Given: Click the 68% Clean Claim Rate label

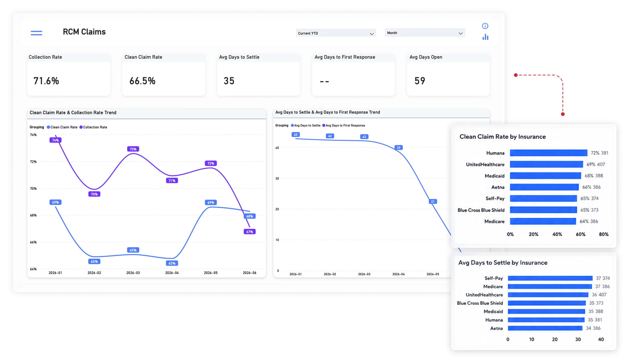Looking at the screenshot, I should tap(250, 216).
